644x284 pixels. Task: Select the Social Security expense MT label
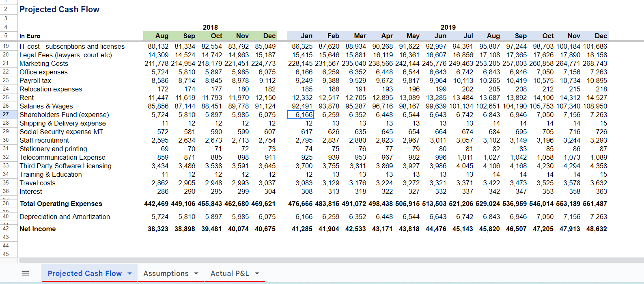[x=61, y=132]
